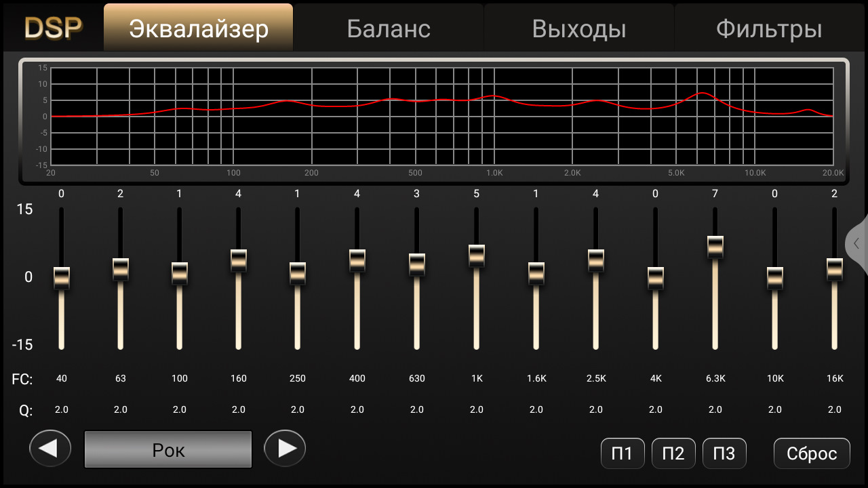Click the gain value 7 above 6.3K

tap(715, 194)
